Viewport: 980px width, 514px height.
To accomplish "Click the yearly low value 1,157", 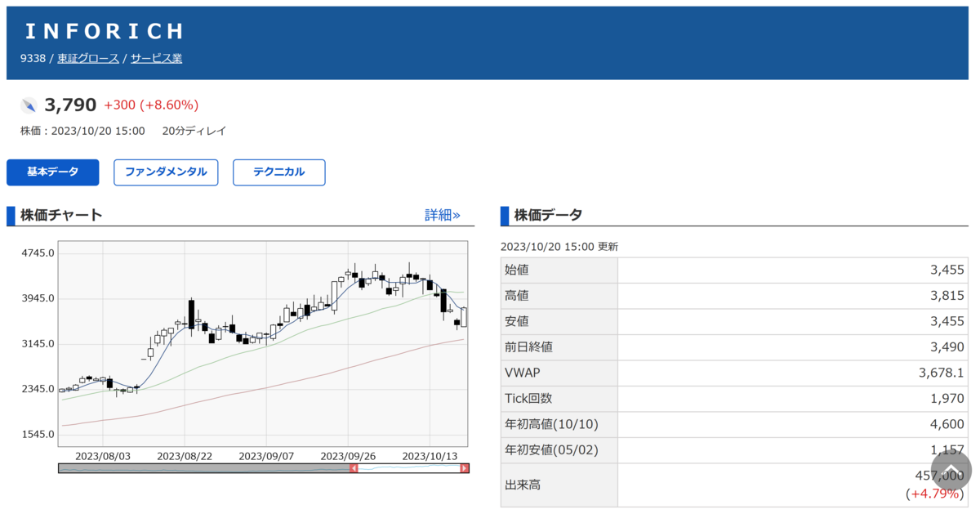I will click(947, 450).
